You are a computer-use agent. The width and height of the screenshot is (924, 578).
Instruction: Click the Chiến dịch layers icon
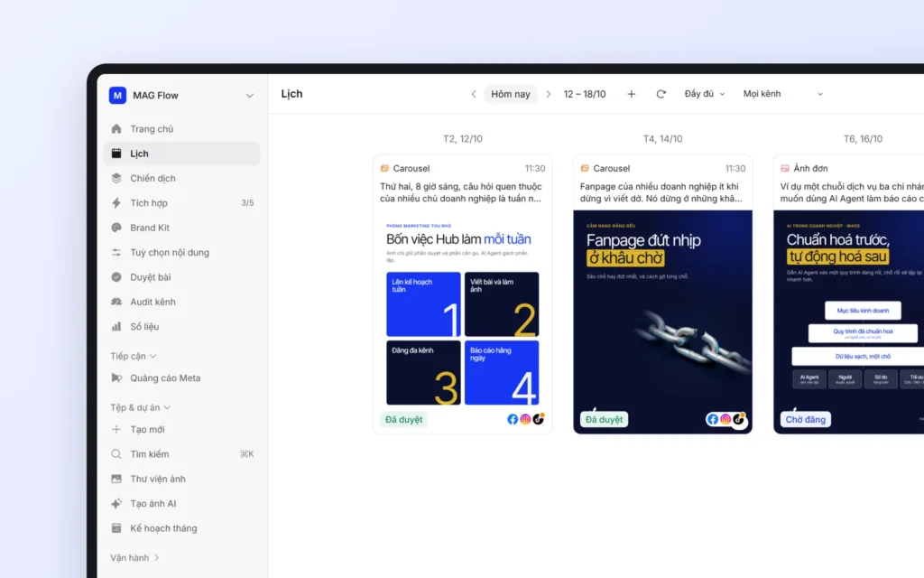116,178
